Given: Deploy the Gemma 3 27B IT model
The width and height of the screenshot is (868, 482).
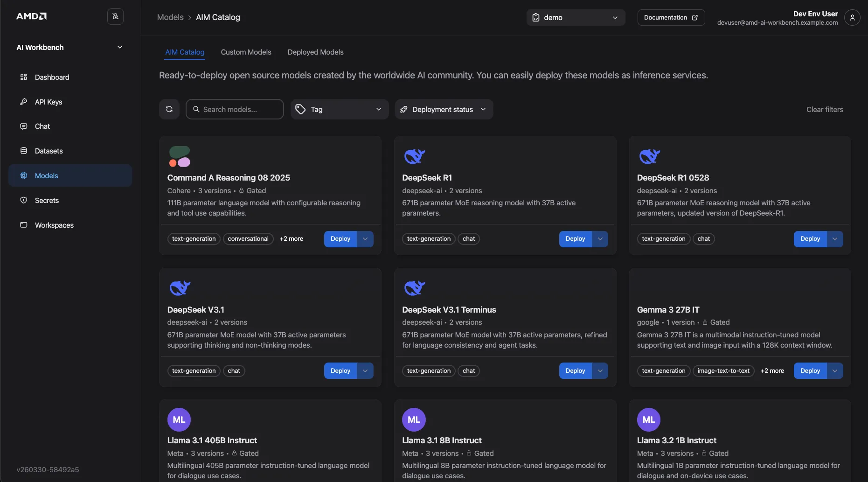Looking at the screenshot, I should 810,370.
